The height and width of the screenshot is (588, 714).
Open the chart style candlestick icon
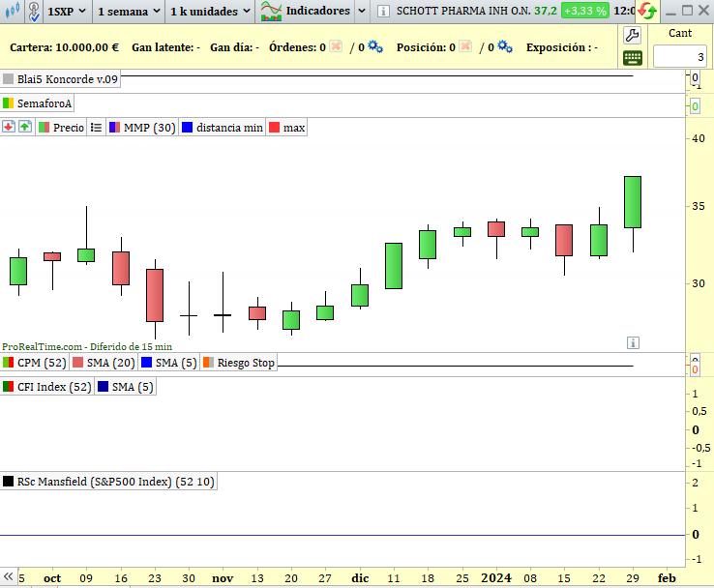(x=12, y=10)
